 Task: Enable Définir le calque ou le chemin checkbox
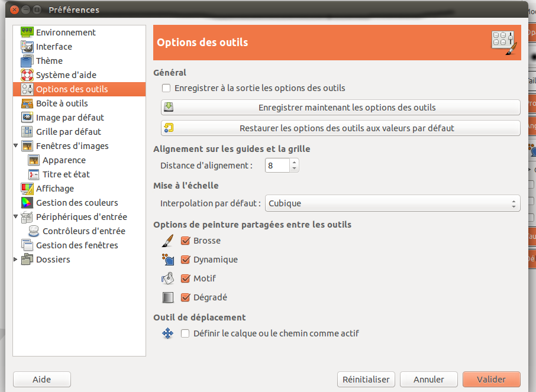pyautogui.click(x=185, y=333)
